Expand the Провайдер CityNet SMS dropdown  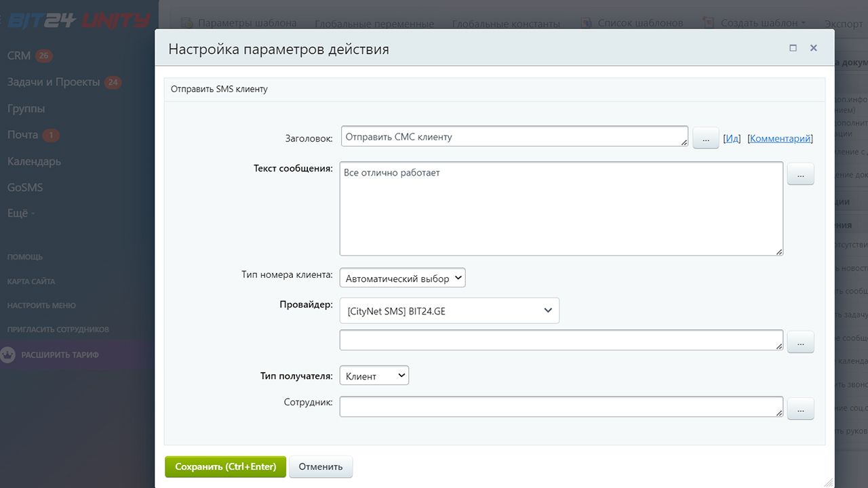449,311
